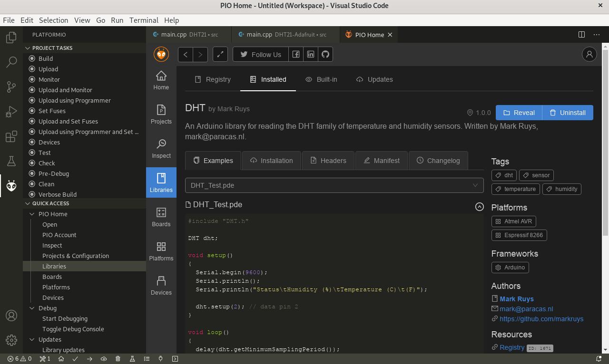Open the Search view in activity bar

pyautogui.click(x=11, y=62)
